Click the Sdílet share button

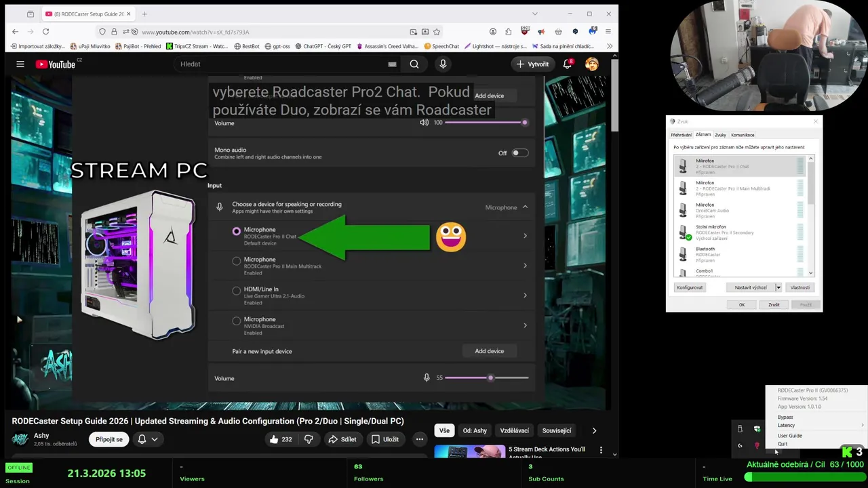342,439
